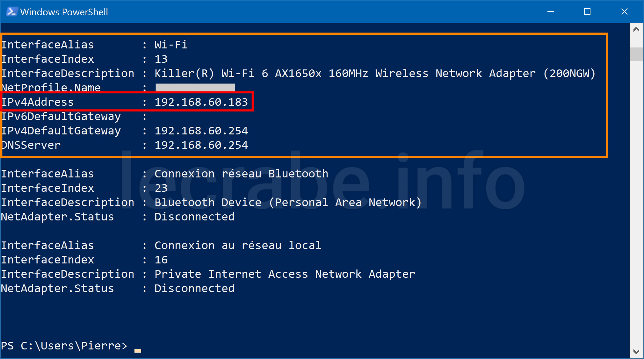
Task: Maximize the Windows PowerShell window
Action: point(587,12)
